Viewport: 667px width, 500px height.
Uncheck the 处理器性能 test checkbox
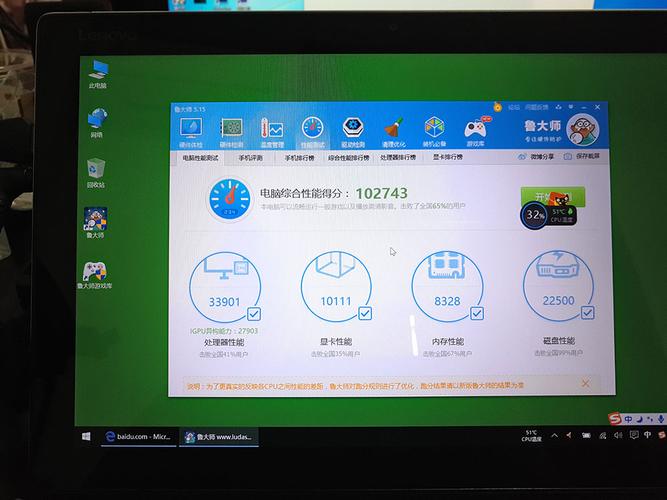point(254,314)
